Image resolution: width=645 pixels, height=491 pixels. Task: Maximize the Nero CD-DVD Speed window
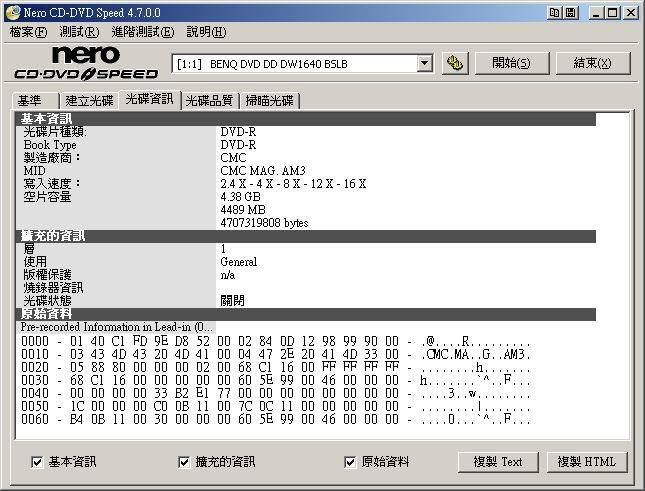click(612, 12)
